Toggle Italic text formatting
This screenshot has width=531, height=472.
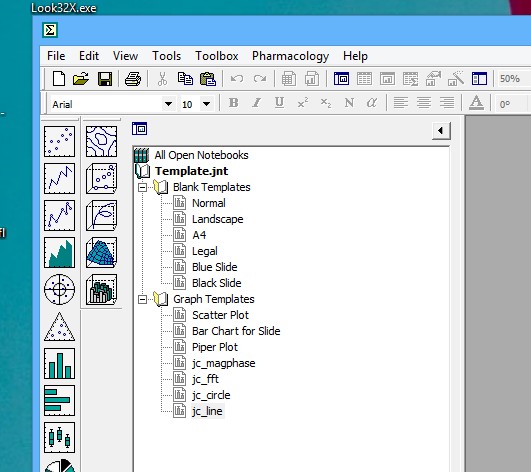pos(256,103)
